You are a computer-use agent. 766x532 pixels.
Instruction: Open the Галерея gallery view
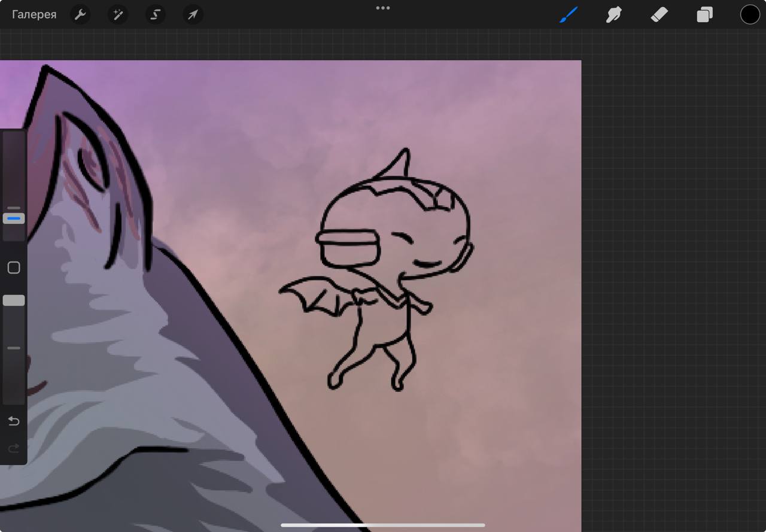[34, 14]
